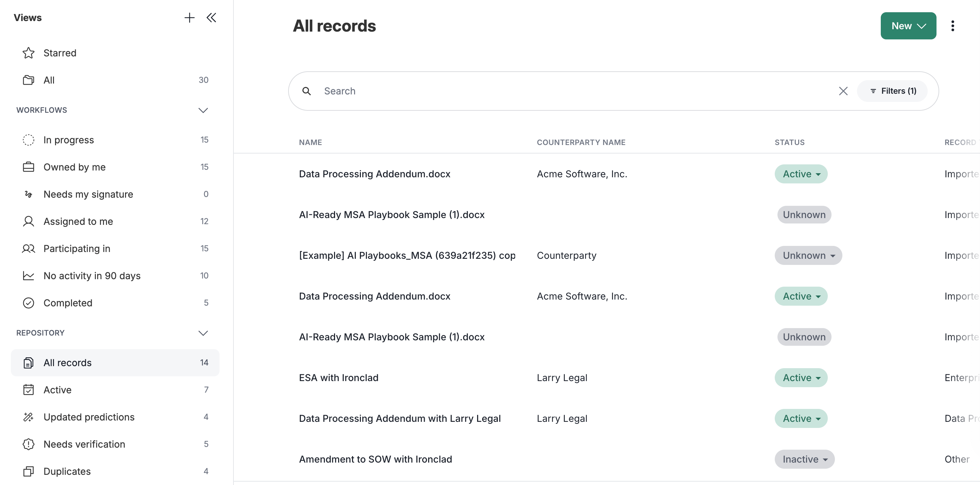The image size is (980, 485).
Task: Open the Filters (1) button
Action: (x=892, y=91)
